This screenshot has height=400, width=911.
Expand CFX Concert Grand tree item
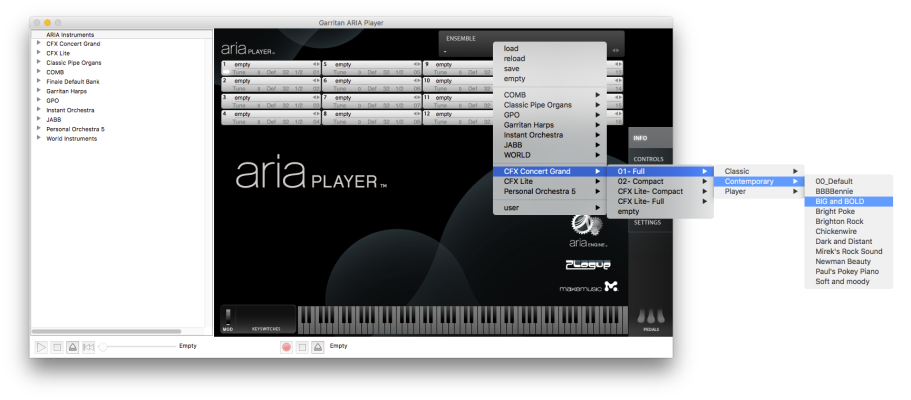tap(38, 43)
